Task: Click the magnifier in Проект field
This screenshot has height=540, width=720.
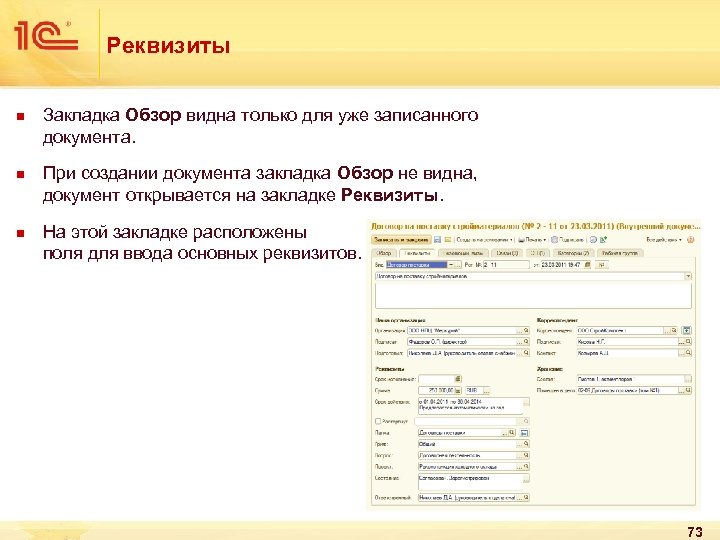Action: pos(526,467)
